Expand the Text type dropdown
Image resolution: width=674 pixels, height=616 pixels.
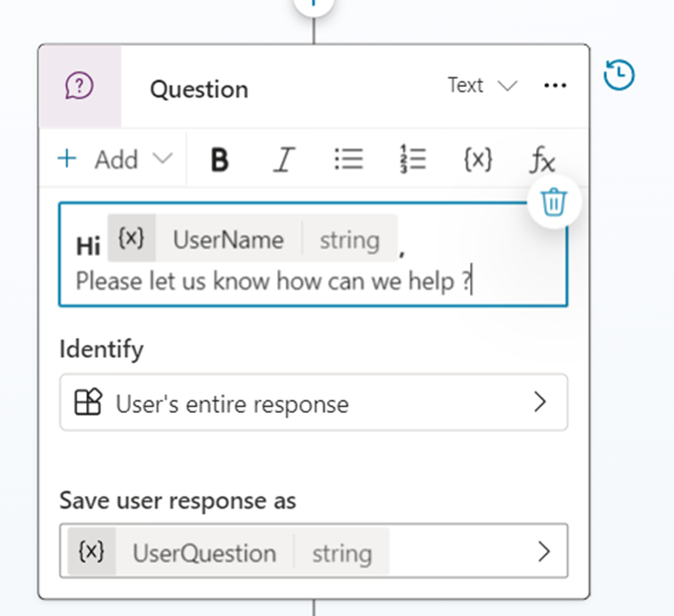click(481, 86)
